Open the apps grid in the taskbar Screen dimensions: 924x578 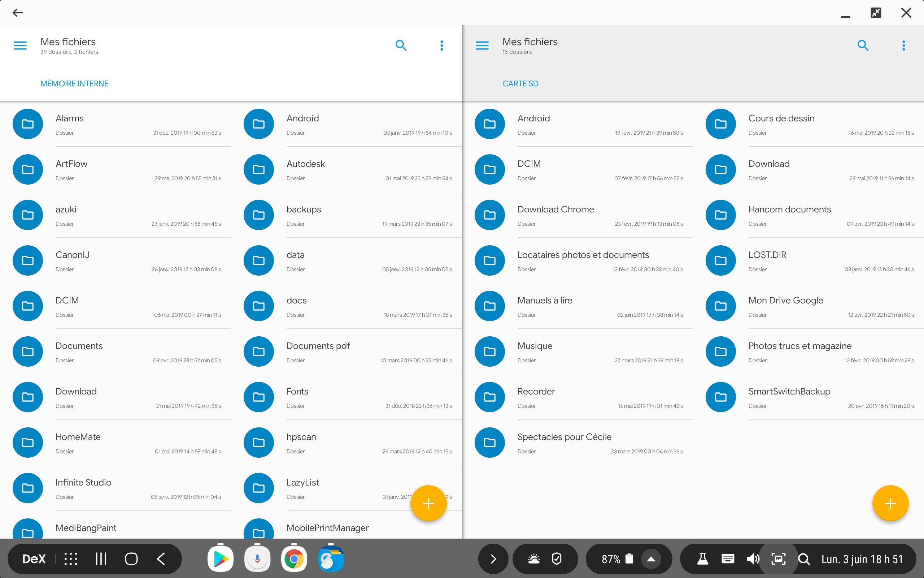(x=71, y=559)
